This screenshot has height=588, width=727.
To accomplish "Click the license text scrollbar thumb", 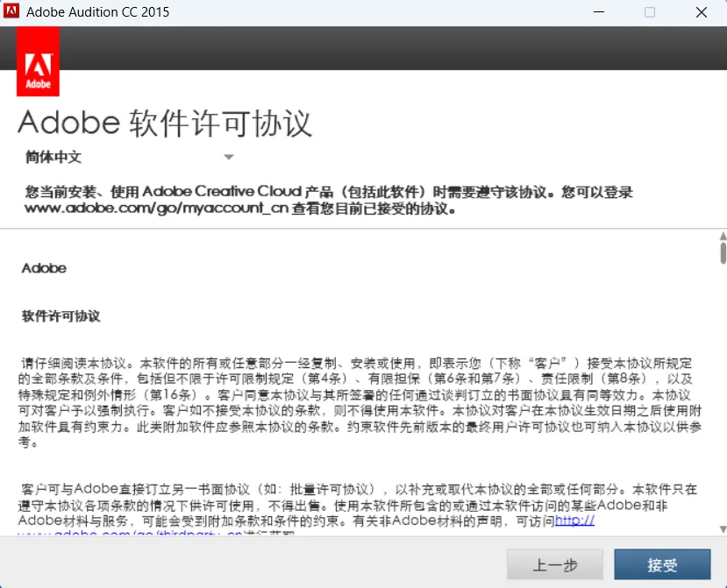I will click(x=723, y=252).
